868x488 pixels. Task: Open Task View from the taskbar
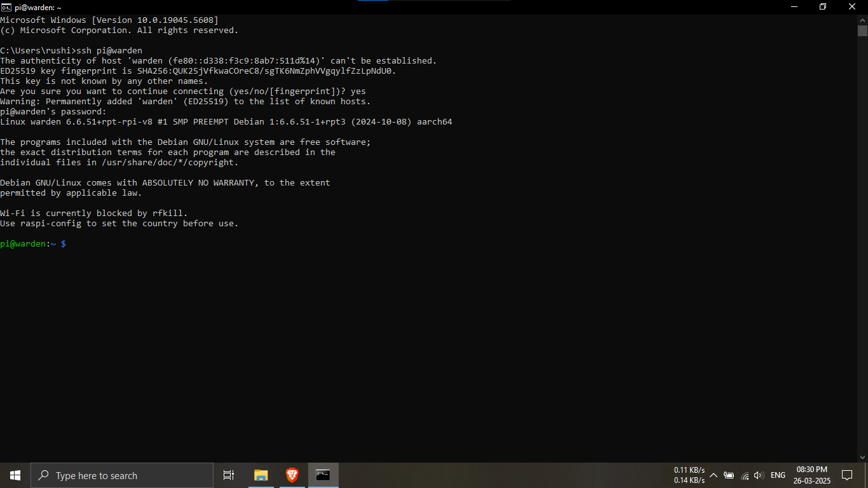pos(229,475)
